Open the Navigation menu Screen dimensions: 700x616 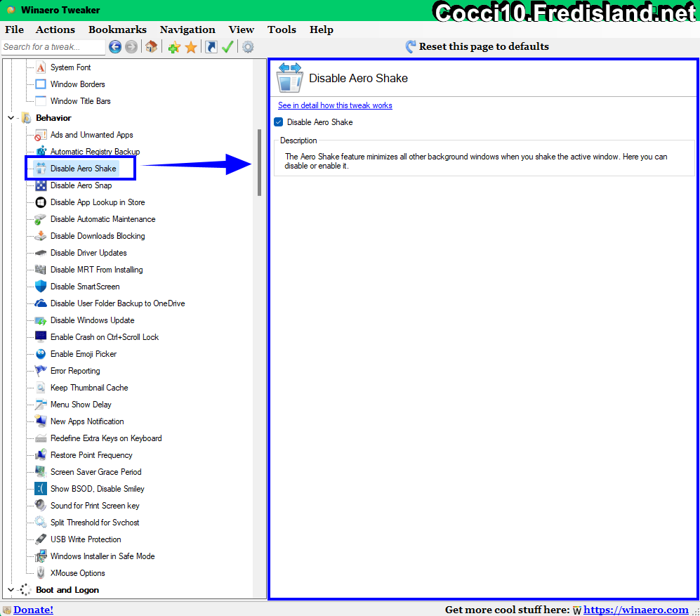point(187,30)
